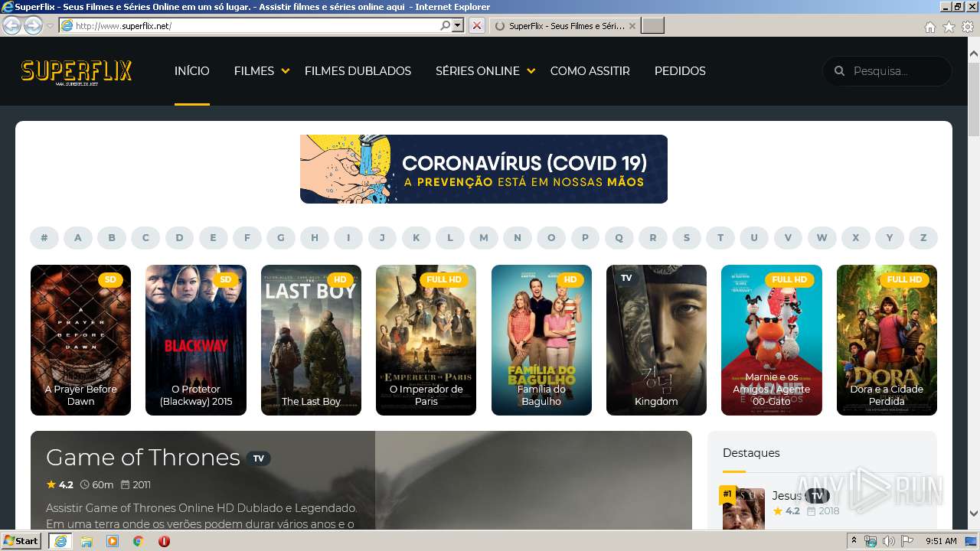Open the PEDIDOS menu item
This screenshot has width=980, height=551.
680,71
